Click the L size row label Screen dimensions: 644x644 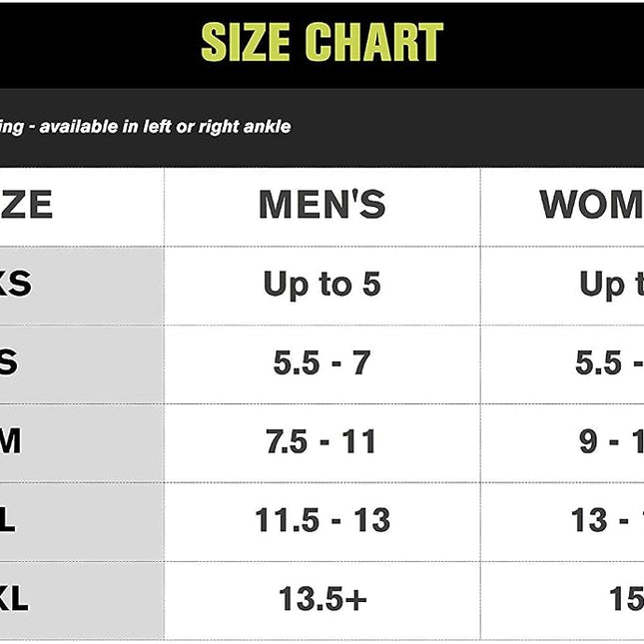point(7,520)
